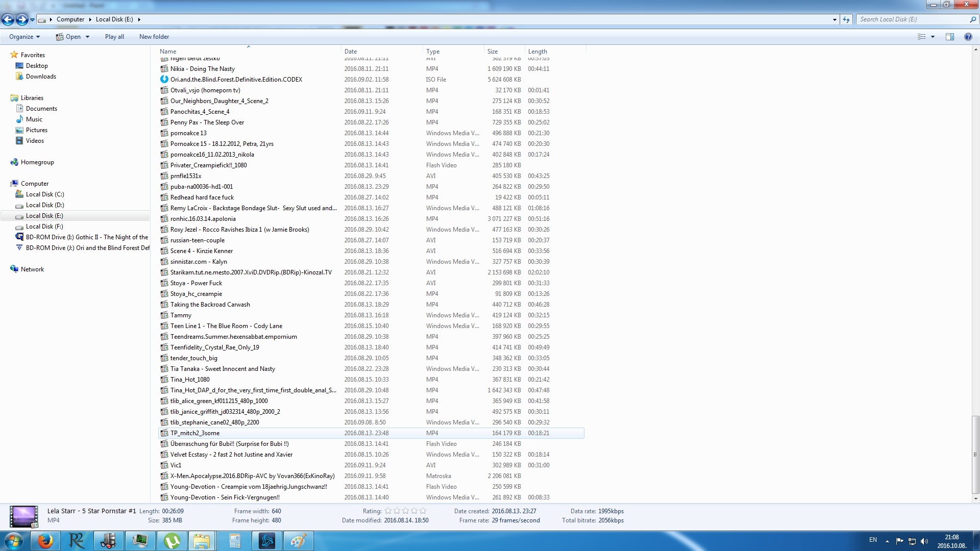Expand the Open button dropdown arrow

pyautogui.click(x=87, y=37)
